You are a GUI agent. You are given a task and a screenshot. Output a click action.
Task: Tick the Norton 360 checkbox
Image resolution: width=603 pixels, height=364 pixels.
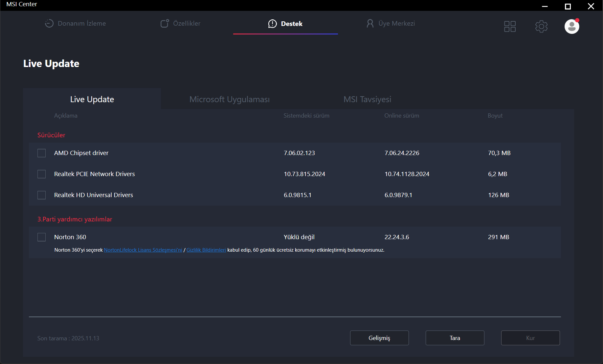(41, 237)
